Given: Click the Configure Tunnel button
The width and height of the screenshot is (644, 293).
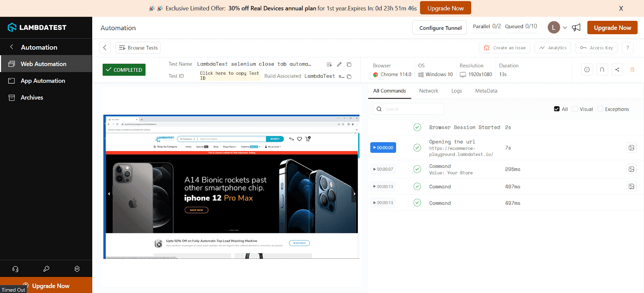Looking at the screenshot, I should pyautogui.click(x=440, y=28).
